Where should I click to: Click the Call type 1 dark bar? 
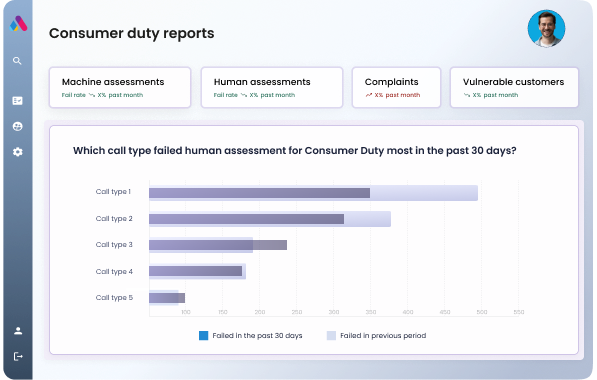pos(259,193)
